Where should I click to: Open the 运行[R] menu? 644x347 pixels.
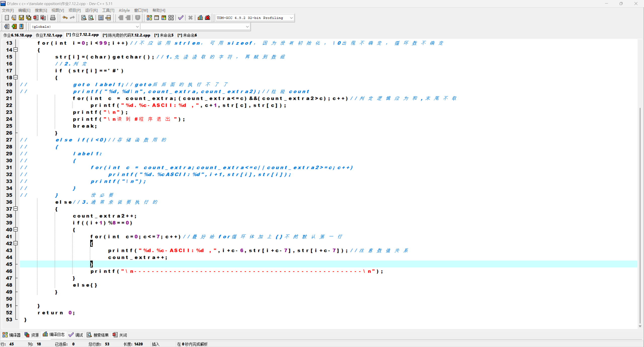click(91, 10)
